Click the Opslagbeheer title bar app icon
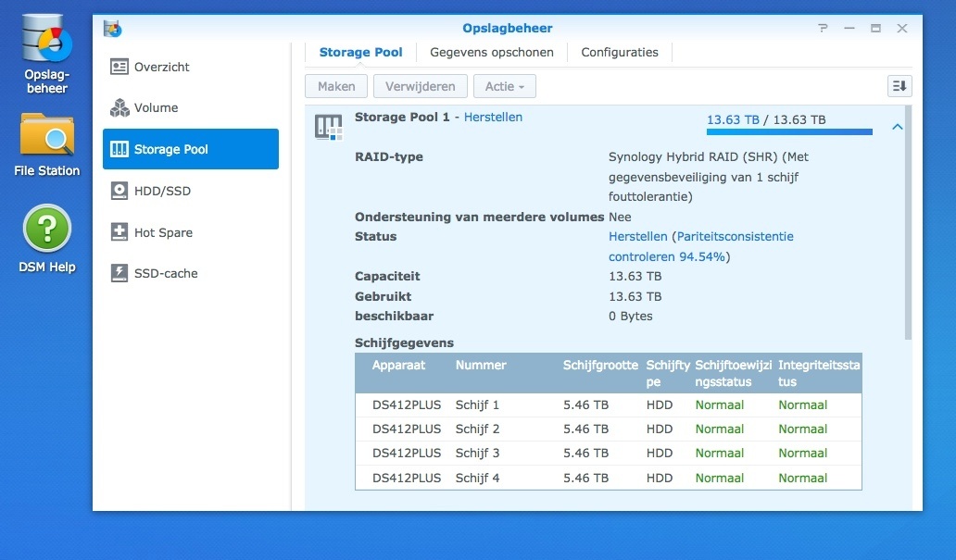This screenshot has width=956, height=560. coord(113,29)
